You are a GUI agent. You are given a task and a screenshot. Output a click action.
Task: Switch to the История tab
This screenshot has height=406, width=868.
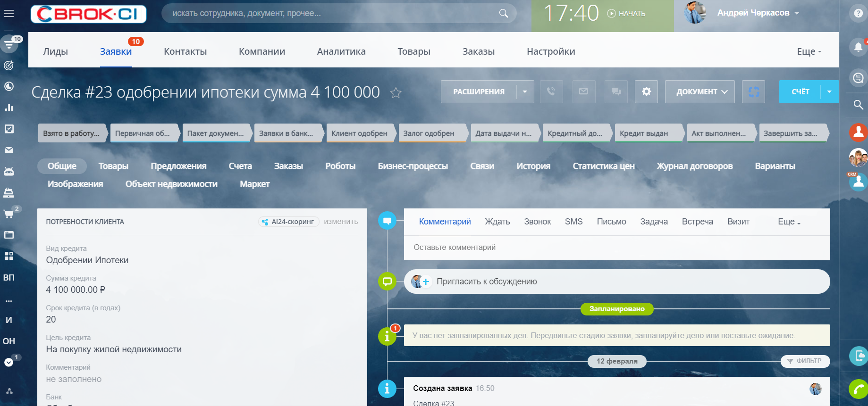click(x=533, y=166)
